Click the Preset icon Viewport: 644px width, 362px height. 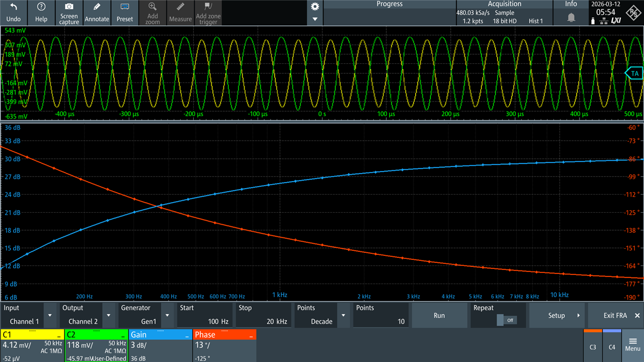(125, 8)
